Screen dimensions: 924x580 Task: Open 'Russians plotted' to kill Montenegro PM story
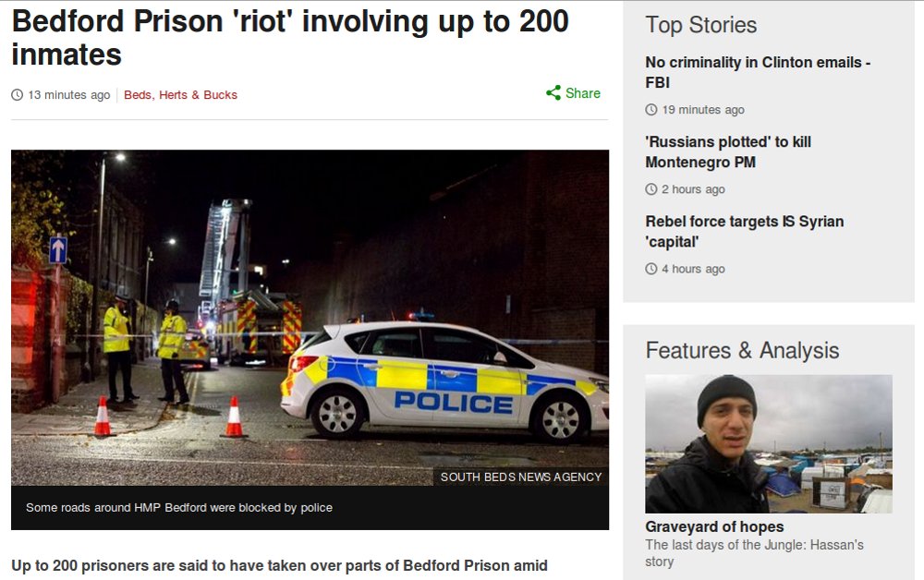point(728,151)
